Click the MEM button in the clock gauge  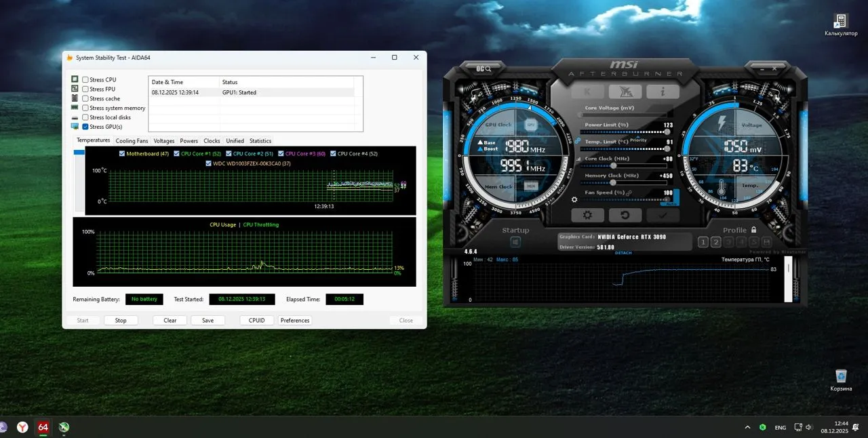pos(532,186)
